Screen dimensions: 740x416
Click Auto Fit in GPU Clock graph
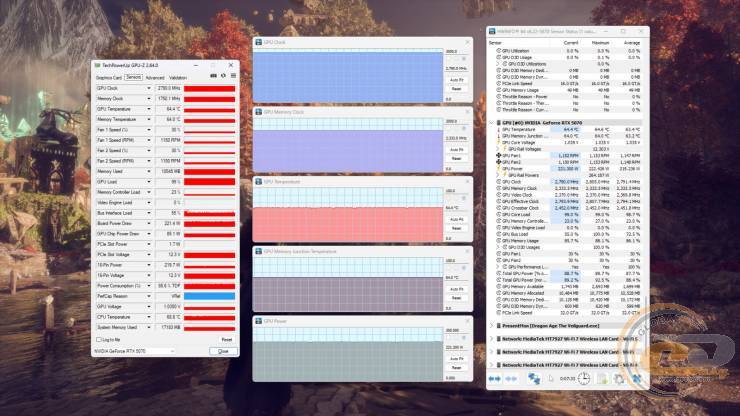pos(456,80)
